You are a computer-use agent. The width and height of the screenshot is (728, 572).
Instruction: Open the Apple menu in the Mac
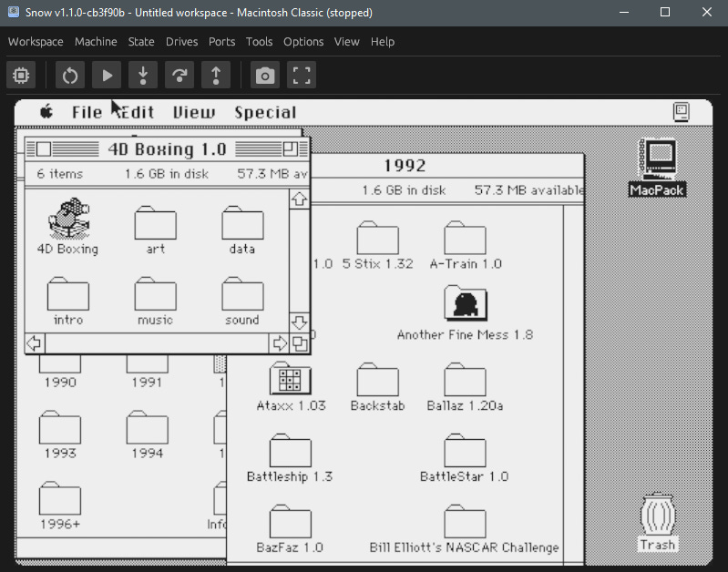[x=46, y=112]
